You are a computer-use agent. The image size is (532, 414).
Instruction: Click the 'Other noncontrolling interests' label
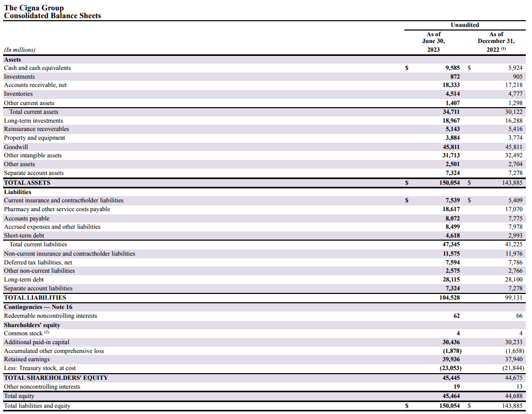pyautogui.click(x=42, y=387)
